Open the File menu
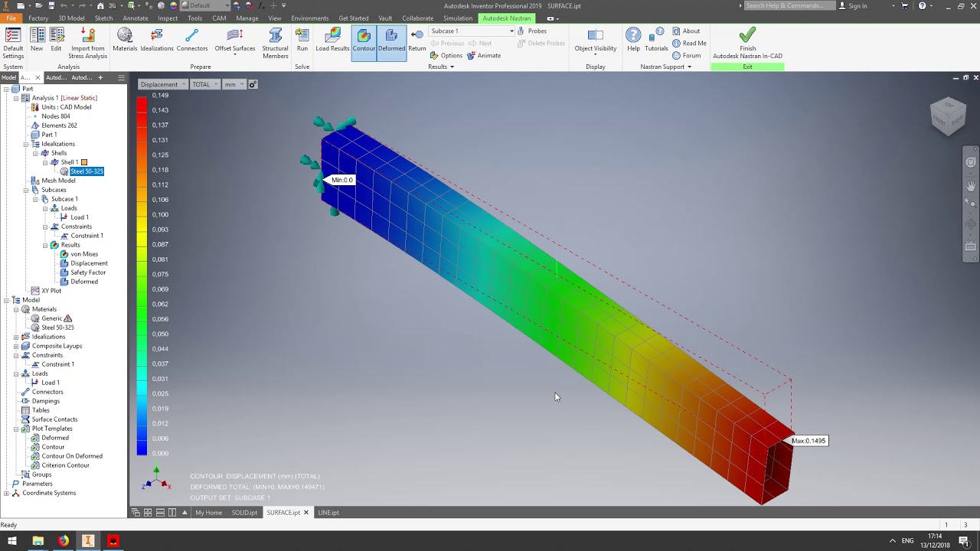 [11, 18]
